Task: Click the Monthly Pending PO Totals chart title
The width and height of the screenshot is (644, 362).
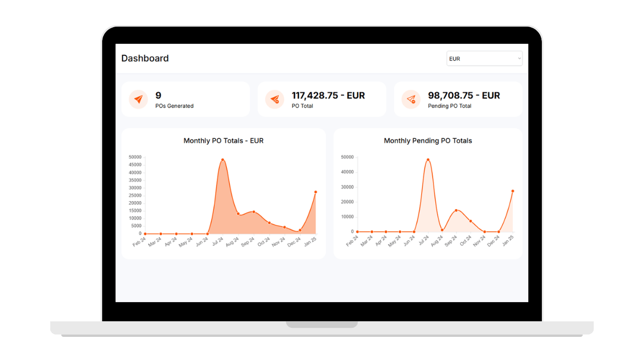Action: pyautogui.click(x=428, y=141)
